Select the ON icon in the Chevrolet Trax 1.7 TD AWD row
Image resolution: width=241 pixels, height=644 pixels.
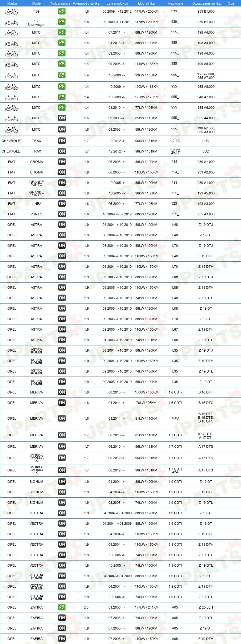[x=62, y=151]
